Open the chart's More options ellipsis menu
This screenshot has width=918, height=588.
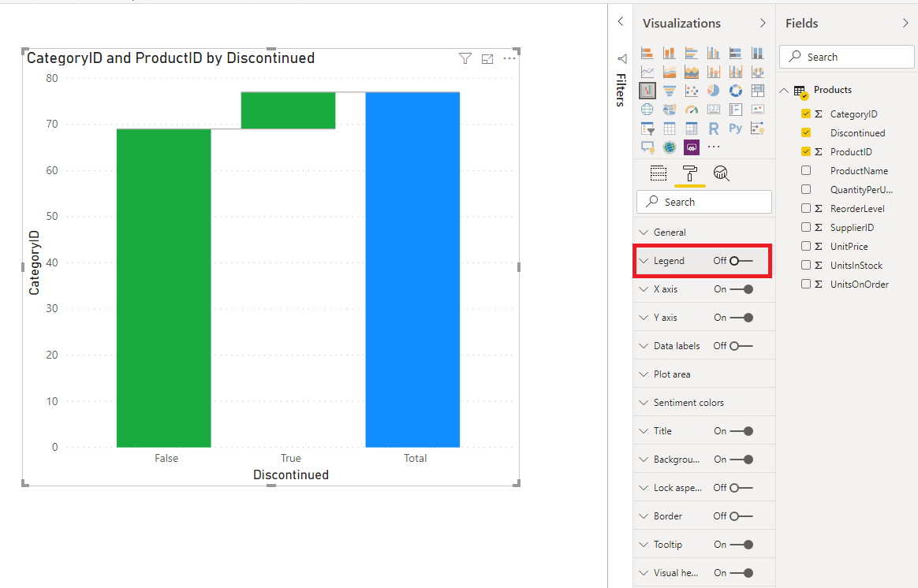pos(509,58)
